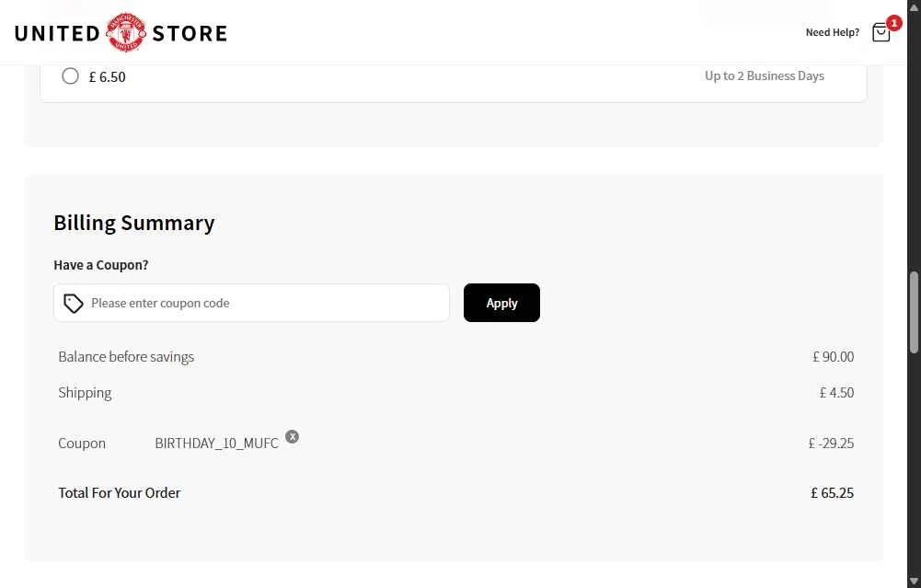This screenshot has height=588, width=921.
Task: Click the £ 90.00 balance amount
Action: point(833,357)
